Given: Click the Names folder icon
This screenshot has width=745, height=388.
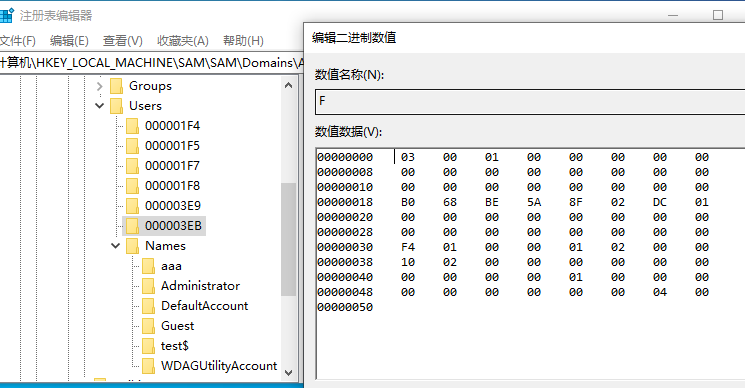Looking at the screenshot, I should (x=133, y=246).
